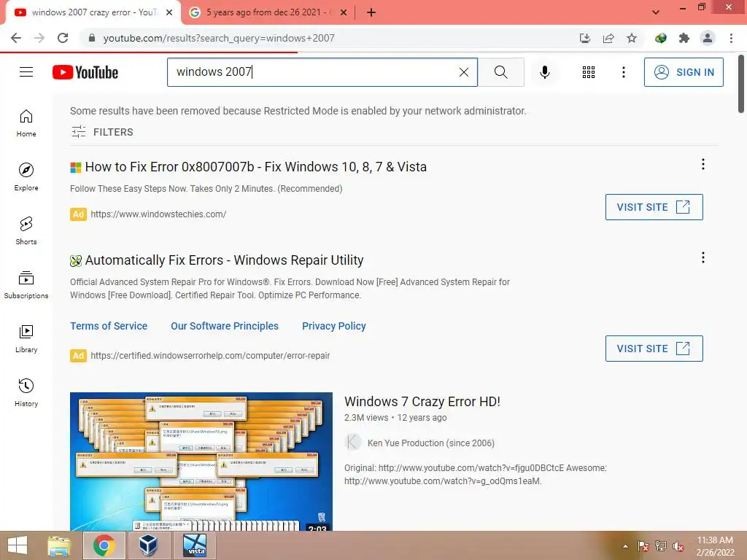Open Library in the sidebar
This screenshot has width=747, height=560.
pyautogui.click(x=26, y=338)
